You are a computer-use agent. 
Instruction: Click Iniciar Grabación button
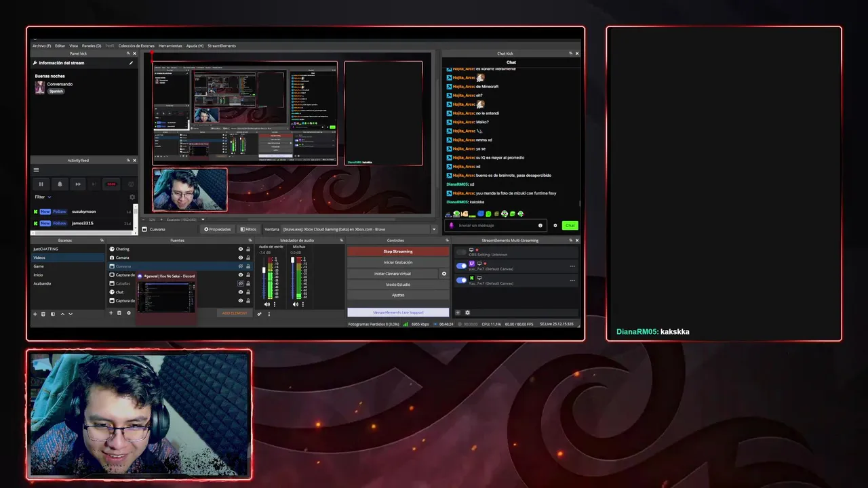pyautogui.click(x=398, y=262)
